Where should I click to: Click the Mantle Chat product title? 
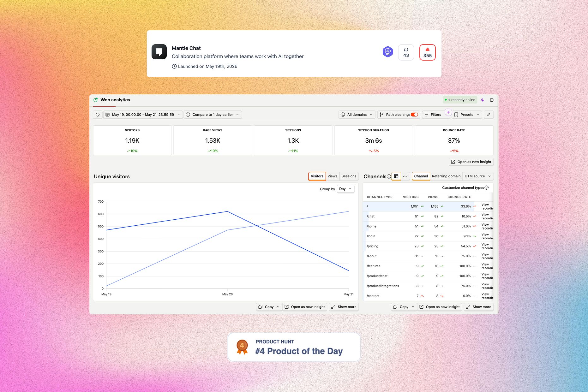pos(186,48)
